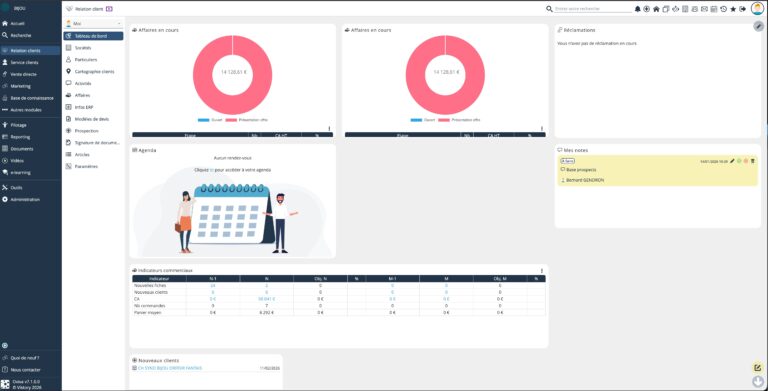The image size is (768, 391).
Task: Click the yellow new-note icon at bottom right
Action: [x=758, y=367]
